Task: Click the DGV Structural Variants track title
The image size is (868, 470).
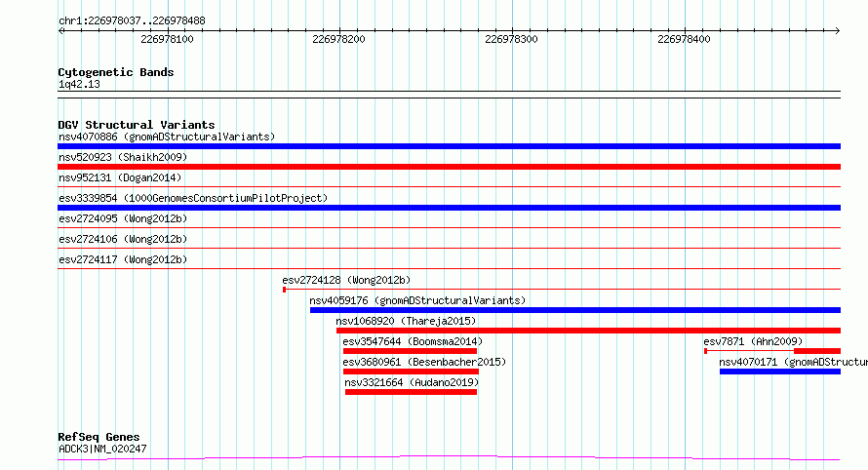Action: pyautogui.click(x=137, y=125)
